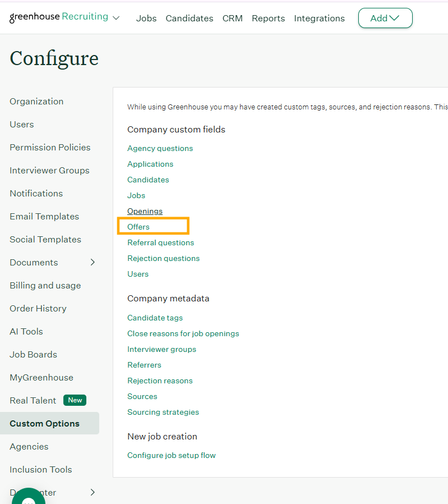448x504 pixels.
Task: Click the Company custom fields heading
Action: click(x=176, y=130)
